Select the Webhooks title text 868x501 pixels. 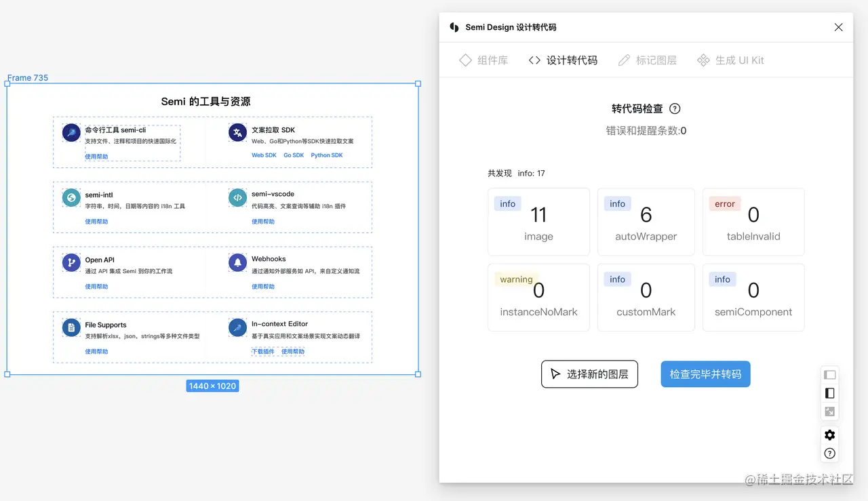269,259
